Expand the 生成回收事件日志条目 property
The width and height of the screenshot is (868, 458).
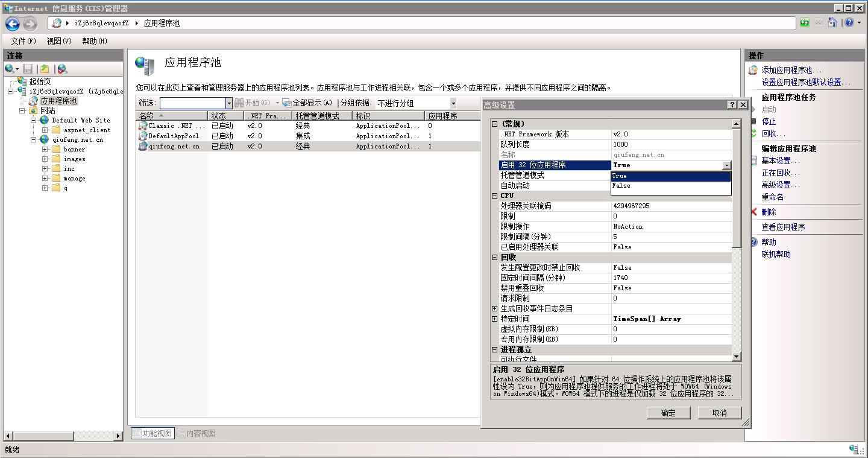click(495, 308)
